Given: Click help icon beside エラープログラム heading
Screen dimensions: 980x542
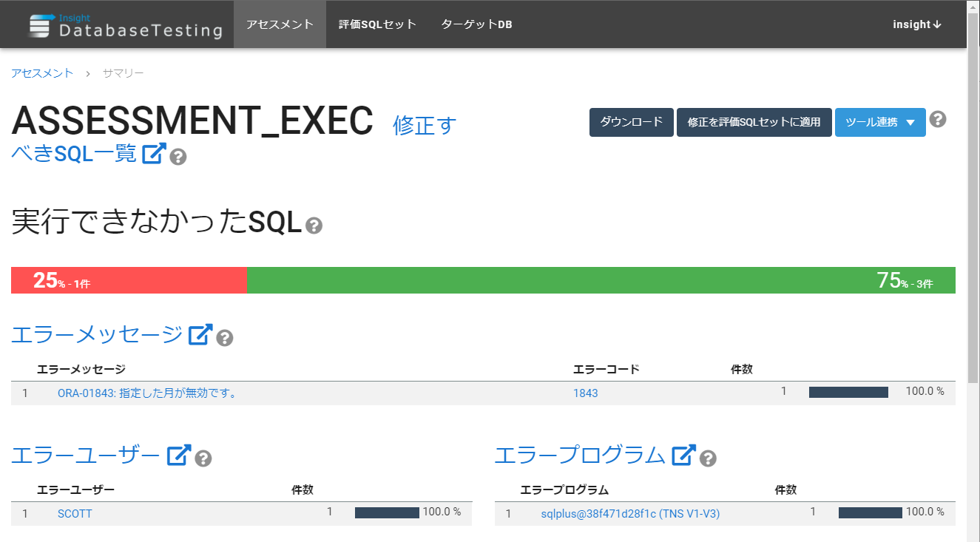Looking at the screenshot, I should 708,458.
